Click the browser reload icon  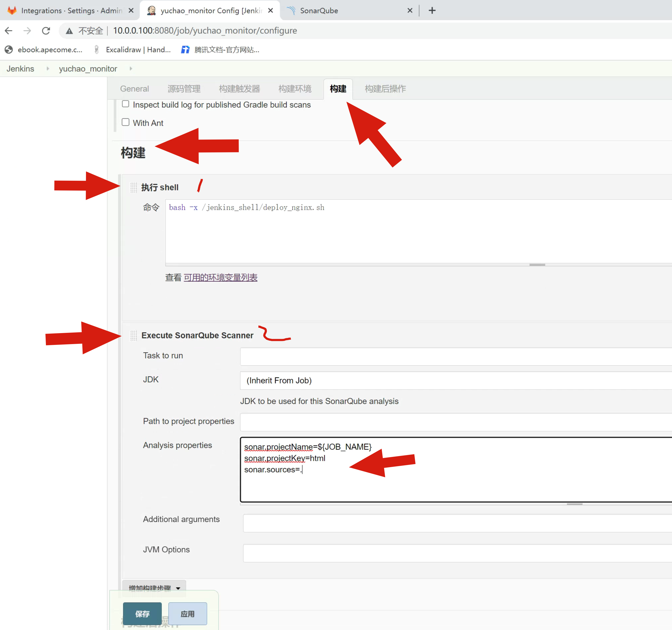point(46,31)
